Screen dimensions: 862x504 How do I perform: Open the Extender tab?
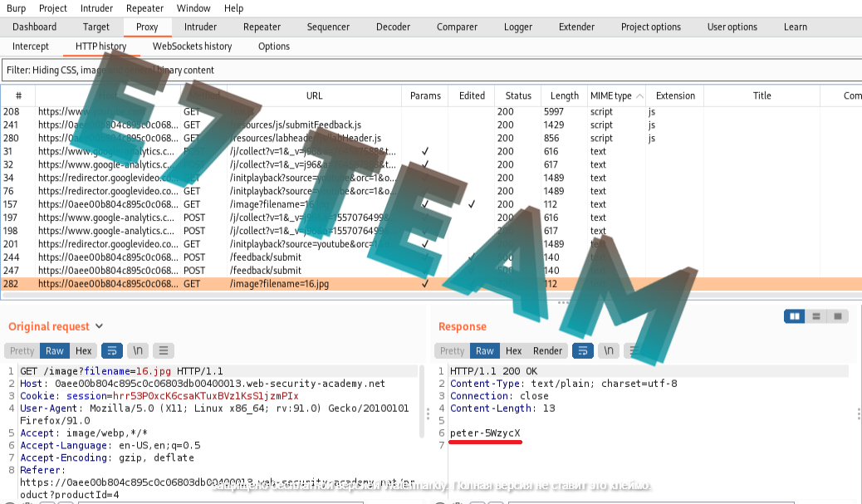tap(576, 27)
